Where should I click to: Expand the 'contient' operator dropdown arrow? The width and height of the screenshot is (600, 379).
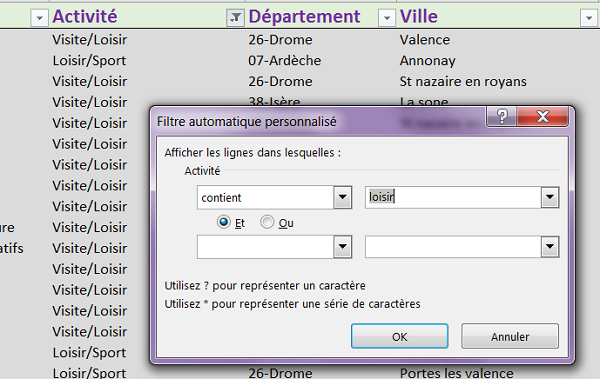click(342, 198)
